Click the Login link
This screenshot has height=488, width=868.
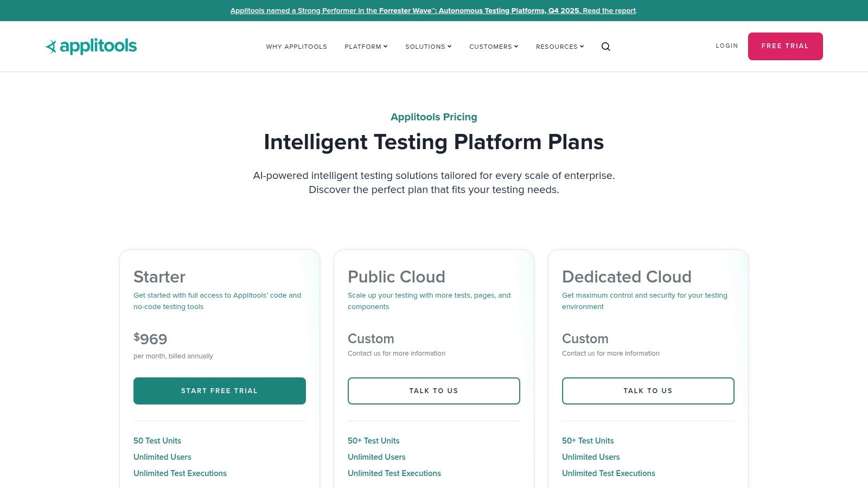tap(727, 46)
